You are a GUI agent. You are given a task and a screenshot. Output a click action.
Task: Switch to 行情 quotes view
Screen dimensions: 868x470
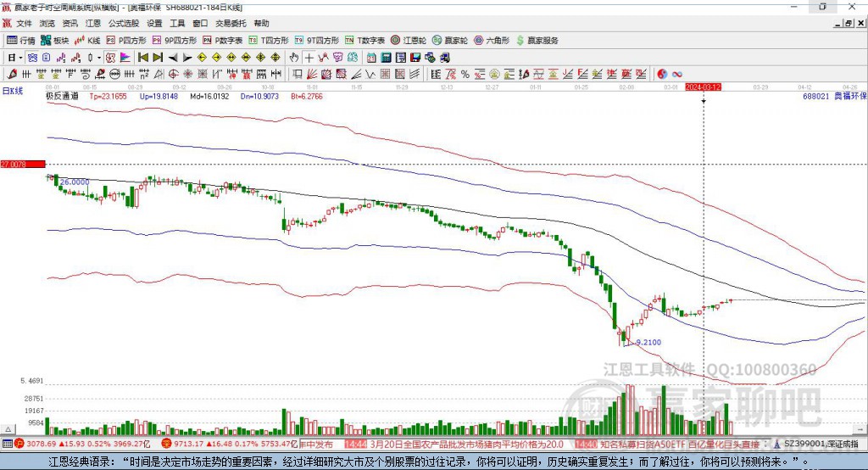(x=21, y=41)
